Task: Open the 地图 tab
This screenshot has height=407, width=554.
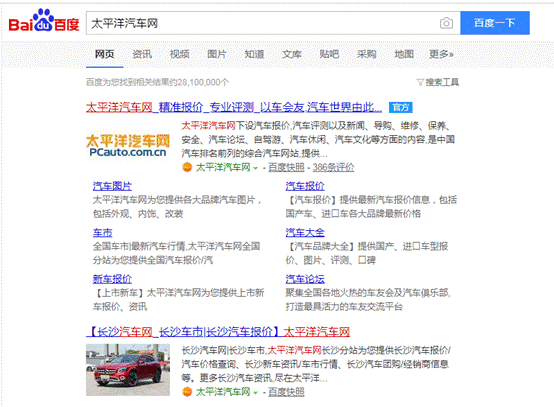Action: (x=404, y=54)
